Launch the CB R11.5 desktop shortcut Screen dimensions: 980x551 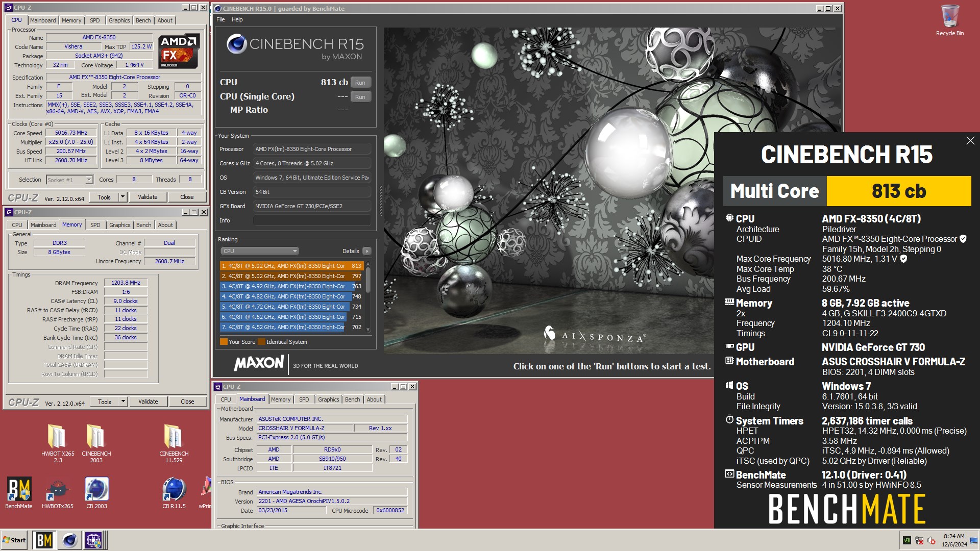tap(174, 493)
